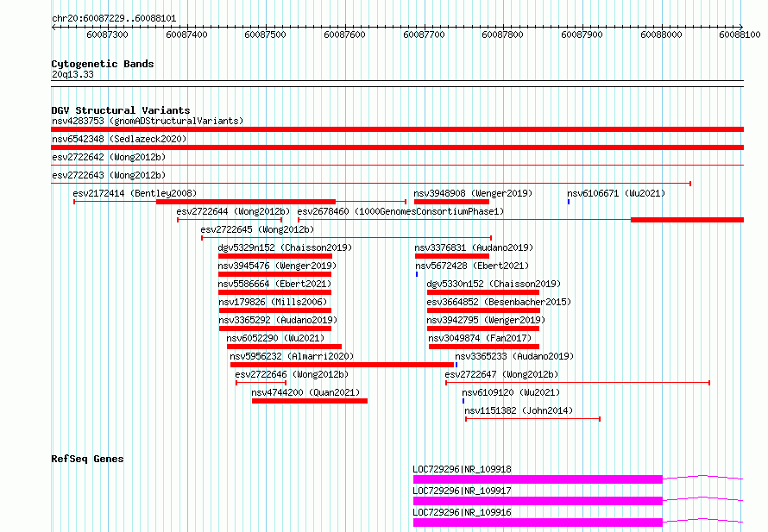768x532 pixels.
Task: Open esv2722646 (Wong2012b) variant
Action: pyautogui.click(x=292, y=374)
